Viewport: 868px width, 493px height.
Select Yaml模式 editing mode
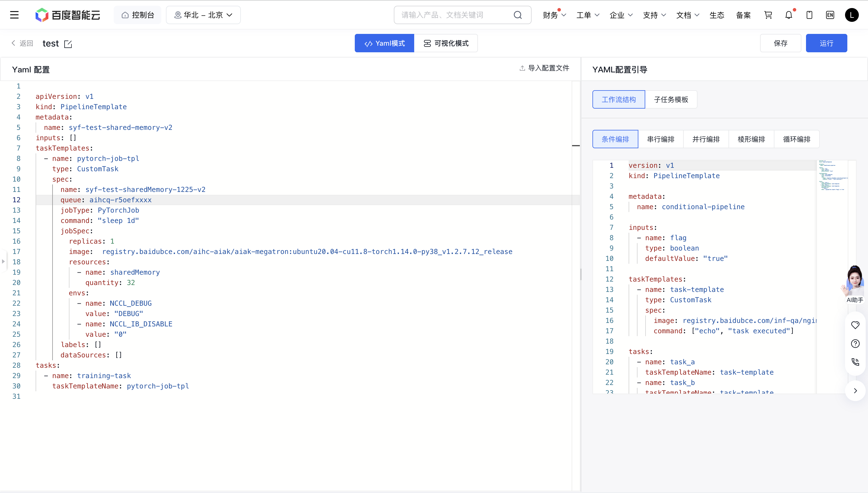tap(384, 43)
